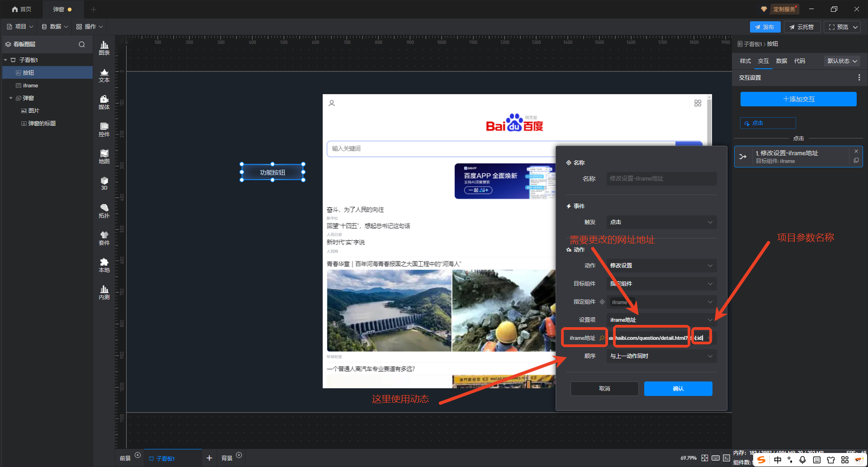Search layers with the magnifier icon
The width and height of the screenshot is (868, 467).
coord(82,44)
